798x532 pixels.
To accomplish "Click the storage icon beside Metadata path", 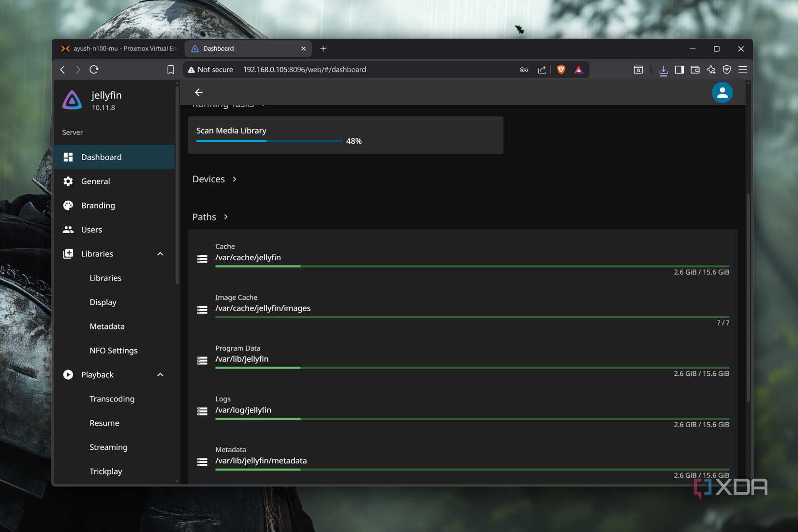I will [x=202, y=462].
